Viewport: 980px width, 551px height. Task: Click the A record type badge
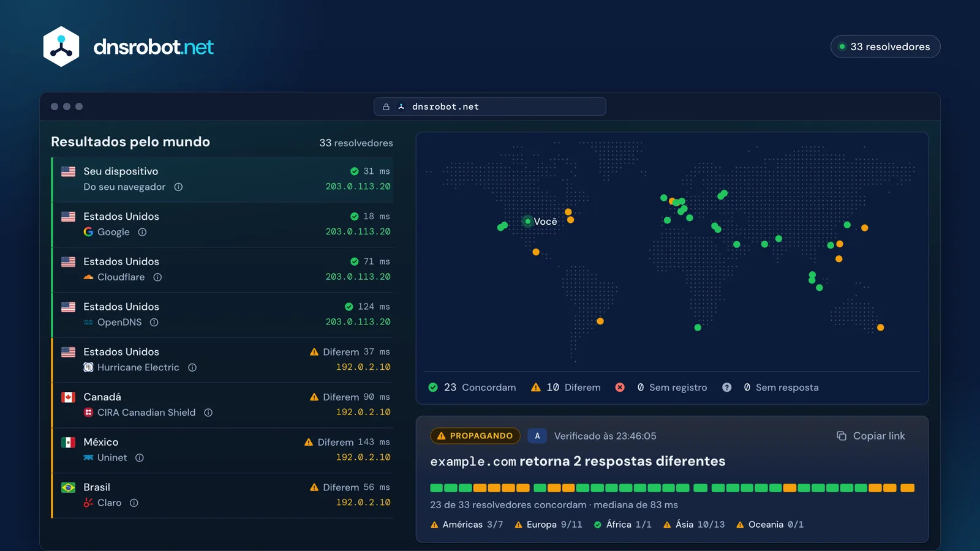pos(537,436)
